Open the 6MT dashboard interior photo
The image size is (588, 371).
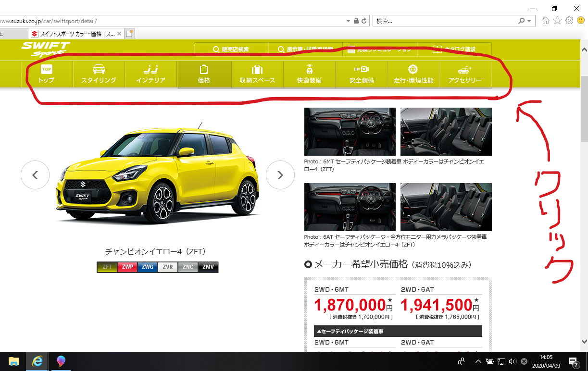tap(350, 131)
